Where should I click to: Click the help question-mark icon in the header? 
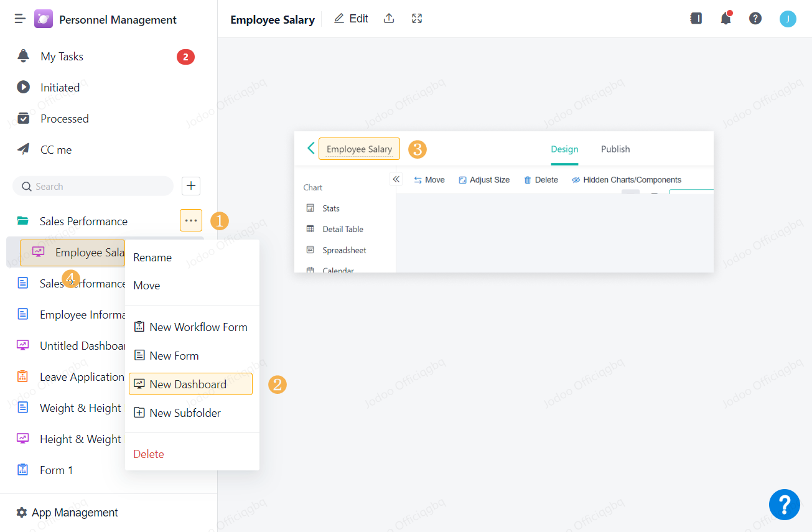point(755,18)
